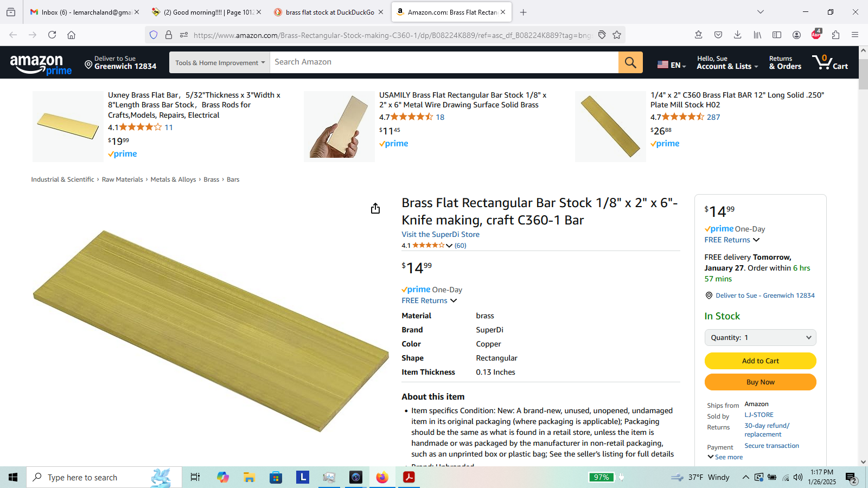Visit the SuperDi Store link
The width and height of the screenshot is (868, 488).
pyautogui.click(x=441, y=234)
